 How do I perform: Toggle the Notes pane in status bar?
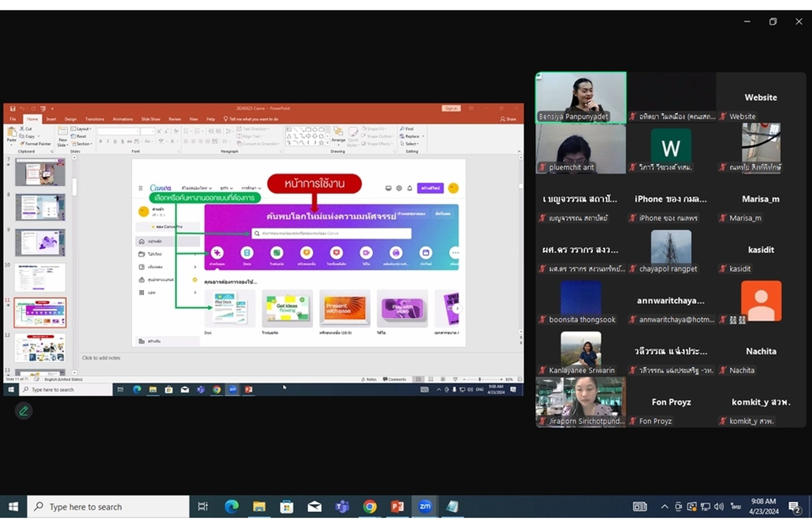click(x=369, y=379)
